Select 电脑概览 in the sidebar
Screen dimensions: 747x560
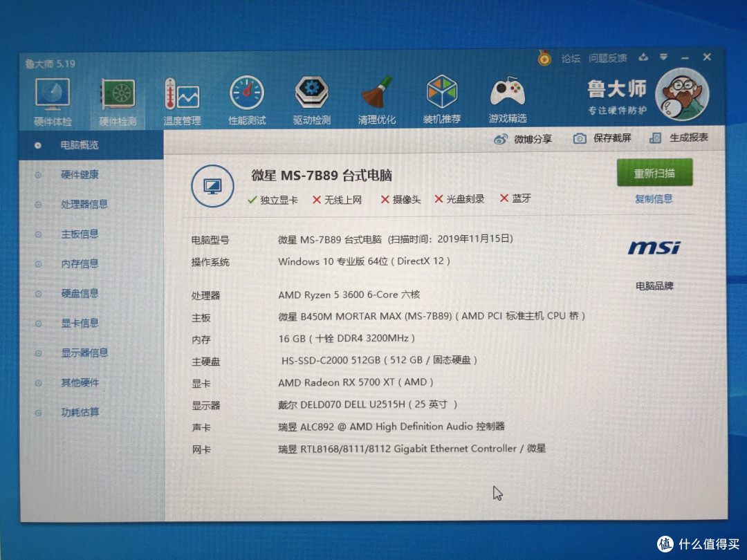tap(91, 145)
